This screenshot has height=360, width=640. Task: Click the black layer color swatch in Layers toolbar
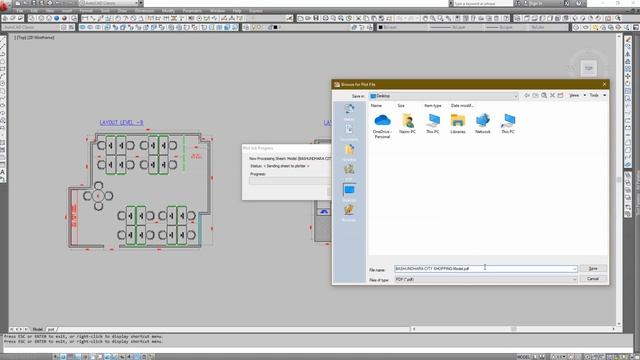tap(275, 27)
